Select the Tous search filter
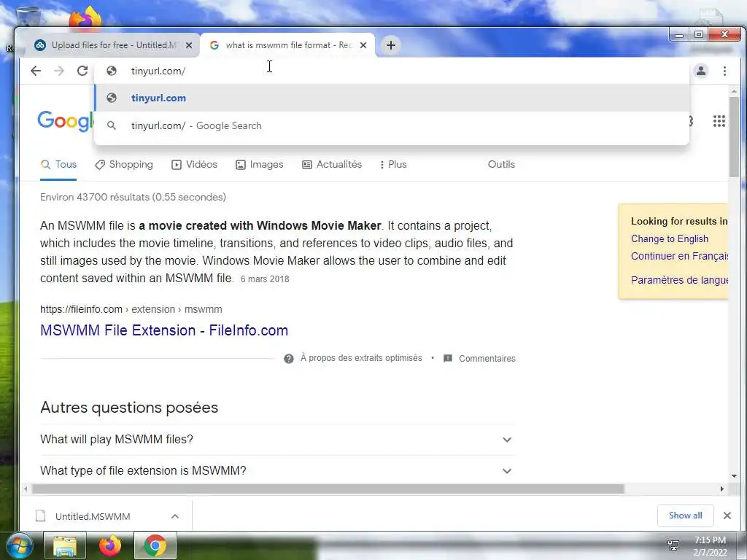The image size is (747, 560). coord(58,164)
